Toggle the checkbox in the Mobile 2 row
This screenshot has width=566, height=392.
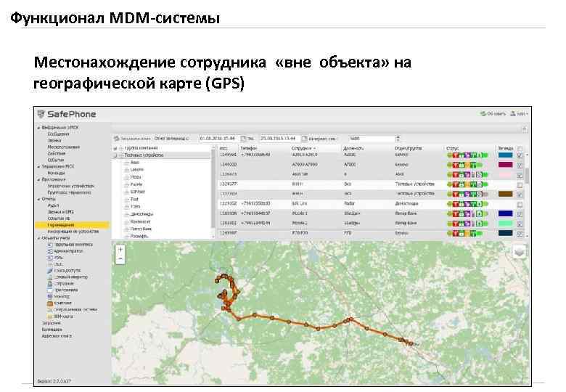520,224
